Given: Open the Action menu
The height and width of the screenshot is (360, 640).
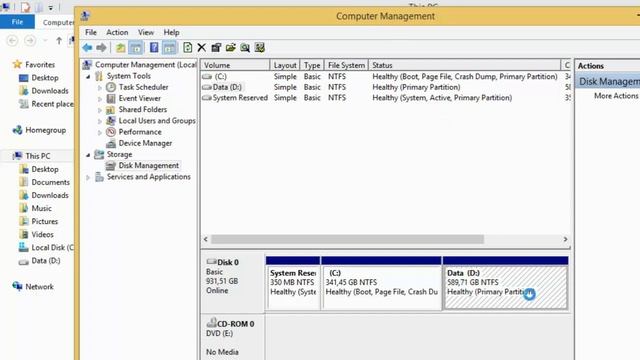Looking at the screenshot, I should tap(117, 32).
